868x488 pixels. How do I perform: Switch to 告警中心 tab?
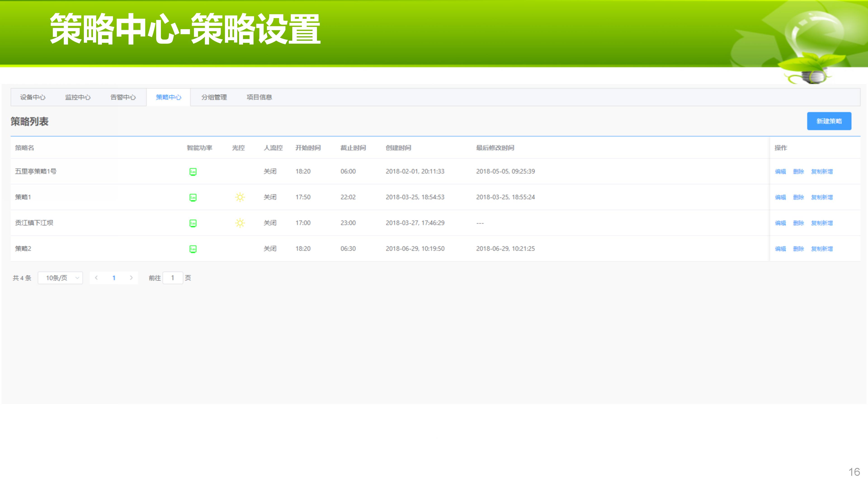[x=123, y=97]
